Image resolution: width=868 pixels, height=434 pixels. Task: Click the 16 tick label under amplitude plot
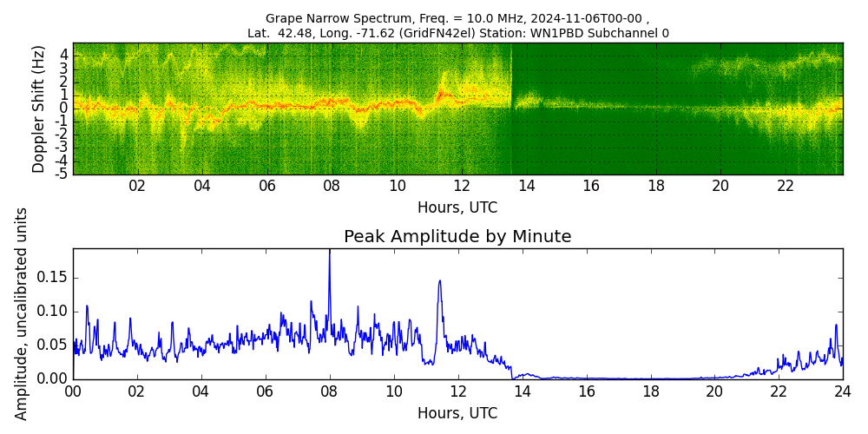[x=586, y=391]
